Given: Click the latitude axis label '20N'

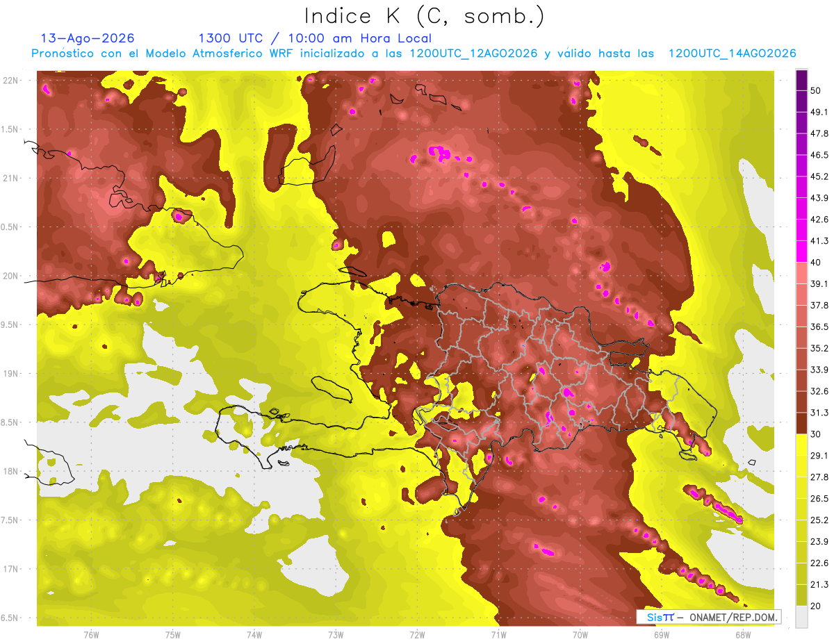Looking at the screenshot, I should 12,276.
